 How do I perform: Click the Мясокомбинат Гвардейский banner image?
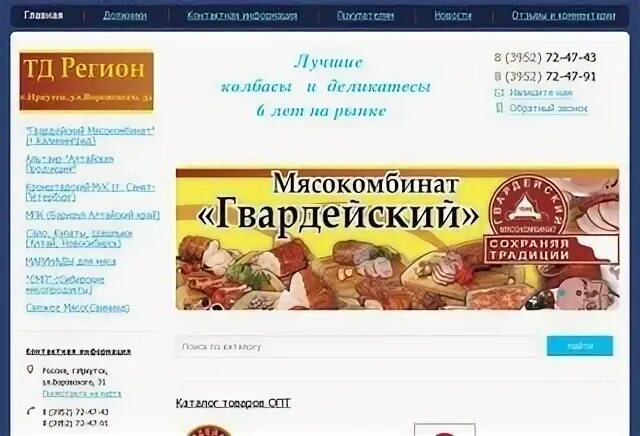click(398, 239)
